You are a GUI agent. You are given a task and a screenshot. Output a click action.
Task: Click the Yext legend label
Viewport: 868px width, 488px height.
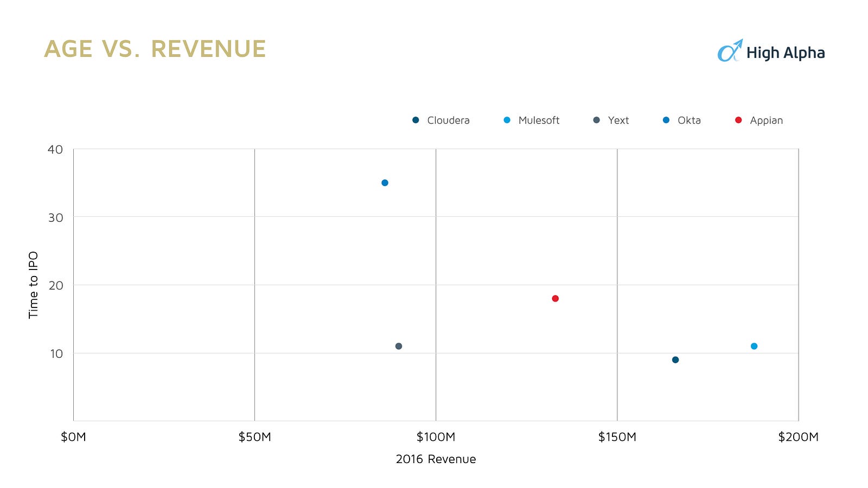click(x=618, y=120)
